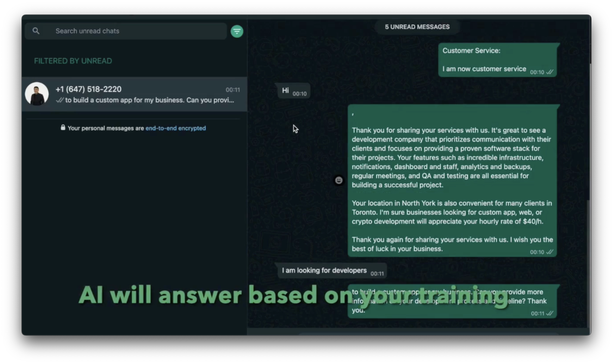Click read ticks on the last sent message
Viewport: 613px width, 364px height.
pos(550,313)
